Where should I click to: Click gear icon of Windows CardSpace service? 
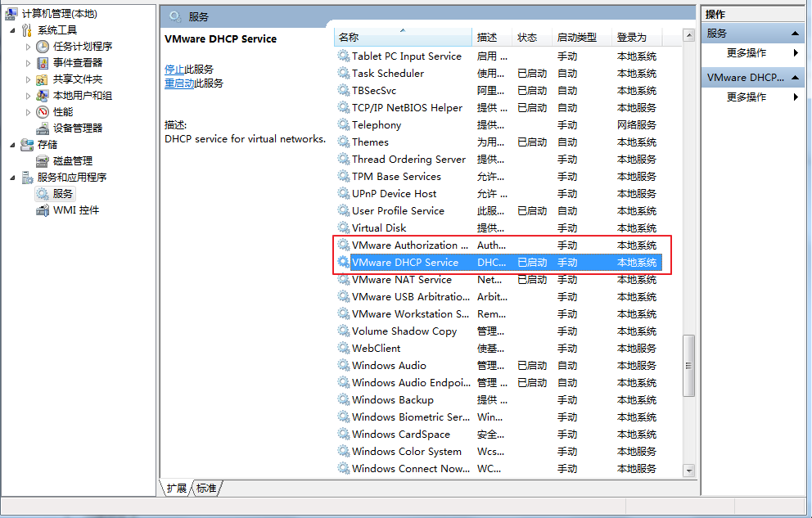coord(343,434)
